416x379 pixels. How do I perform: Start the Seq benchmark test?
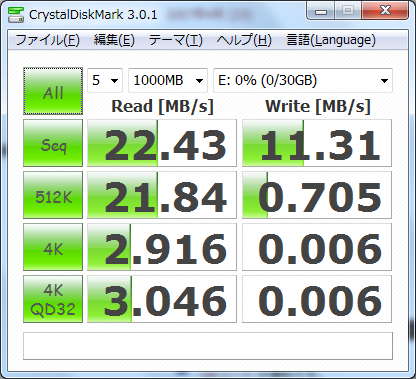tap(53, 143)
